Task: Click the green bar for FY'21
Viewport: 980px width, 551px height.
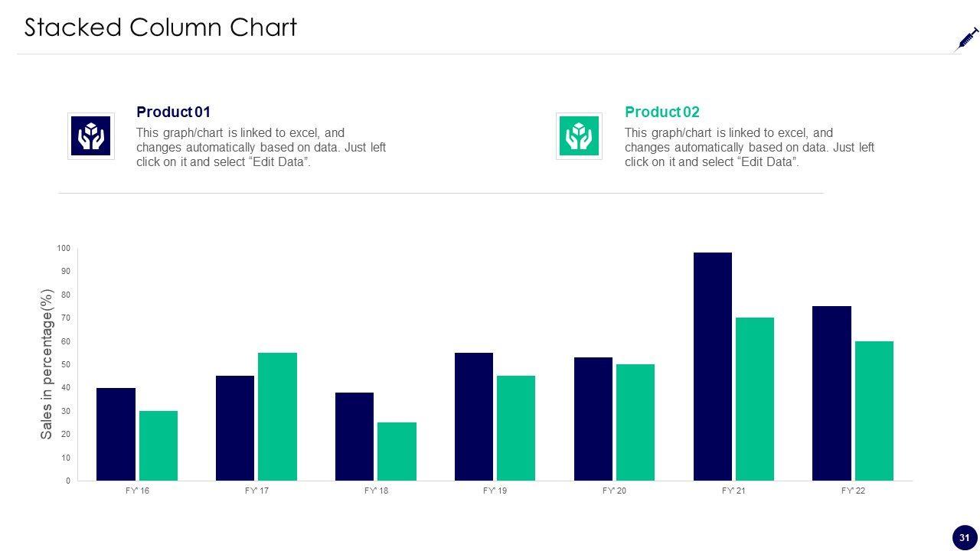Action: [755, 399]
